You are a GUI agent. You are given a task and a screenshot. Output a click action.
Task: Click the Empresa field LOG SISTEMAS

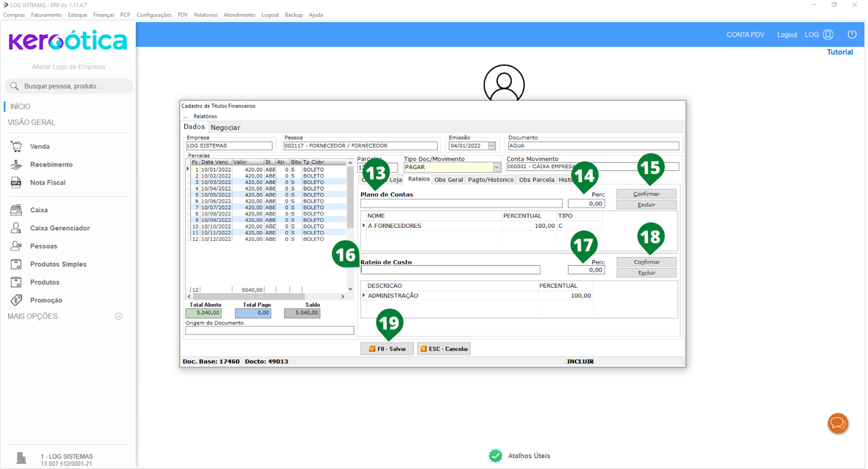click(x=229, y=146)
